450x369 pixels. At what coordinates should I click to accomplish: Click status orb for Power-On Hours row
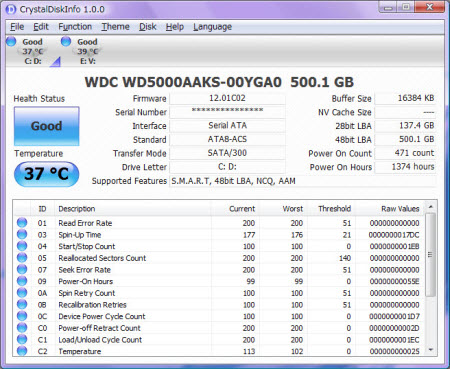pyautogui.click(x=22, y=281)
